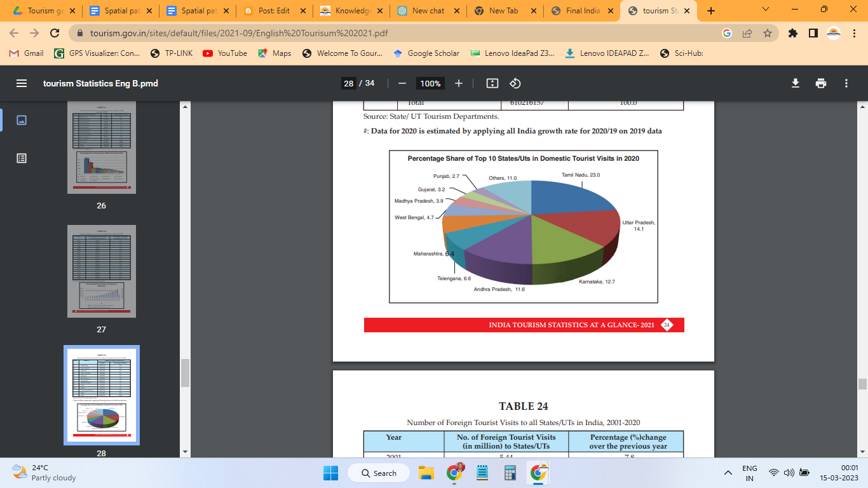Edit the page number field showing 28
The image size is (868, 488).
click(x=348, y=83)
